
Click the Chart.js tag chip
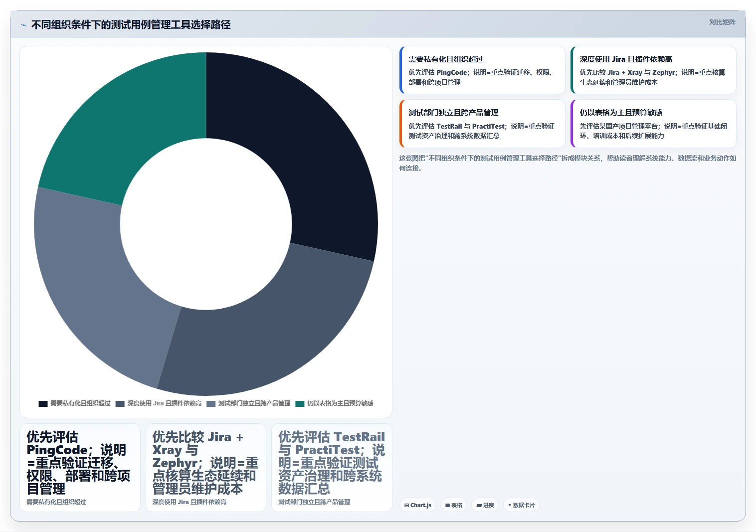[418, 505]
